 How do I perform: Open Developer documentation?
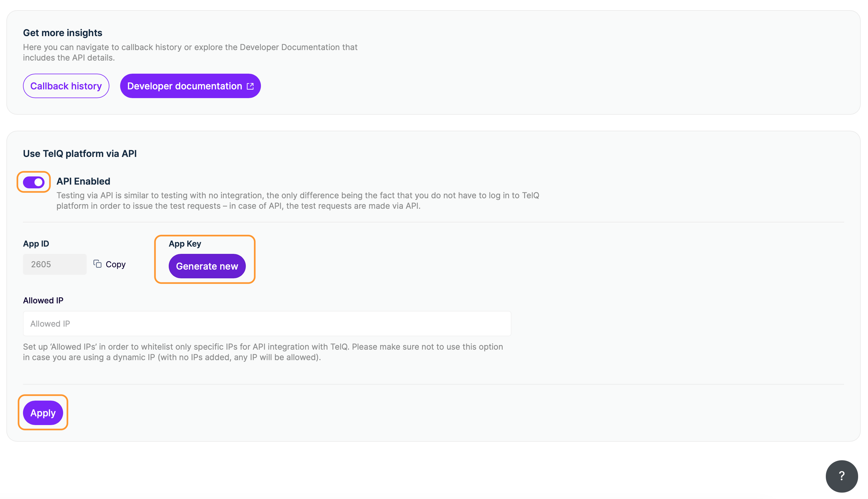pos(185,86)
